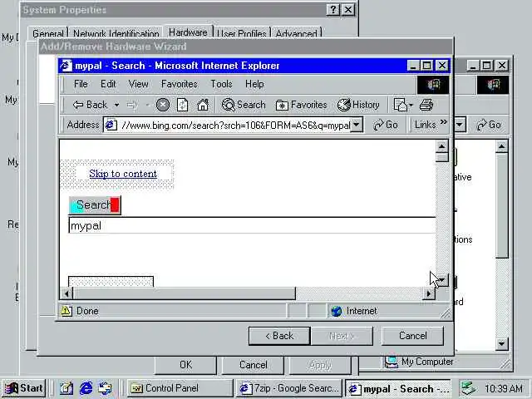532x399 pixels.
Task: Expand address dropdown in the background window
Action: point(460,125)
